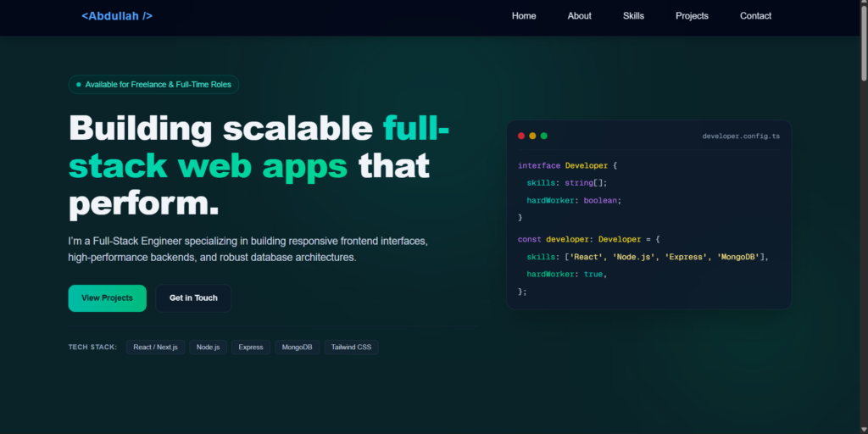
Task: Click the red dot in code window
Action: (521, 136)
